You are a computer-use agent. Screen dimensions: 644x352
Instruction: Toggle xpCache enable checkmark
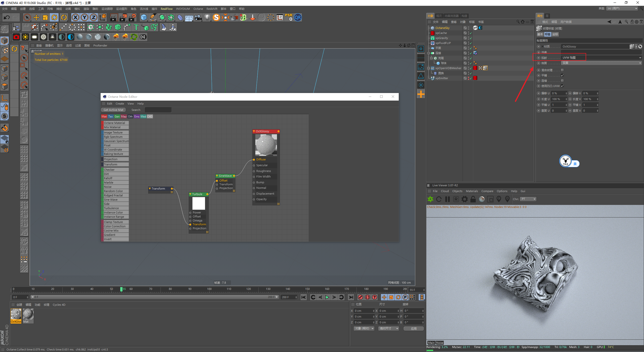pos(471,33)
